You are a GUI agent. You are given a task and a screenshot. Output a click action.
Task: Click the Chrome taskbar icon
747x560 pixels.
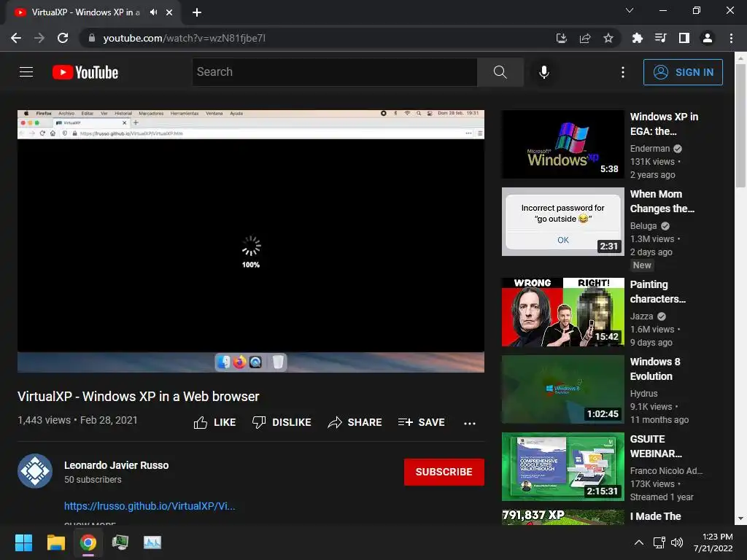coord(88,542)
